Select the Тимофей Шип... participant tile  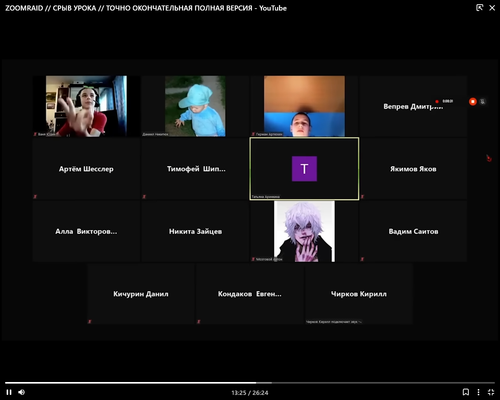195,169
